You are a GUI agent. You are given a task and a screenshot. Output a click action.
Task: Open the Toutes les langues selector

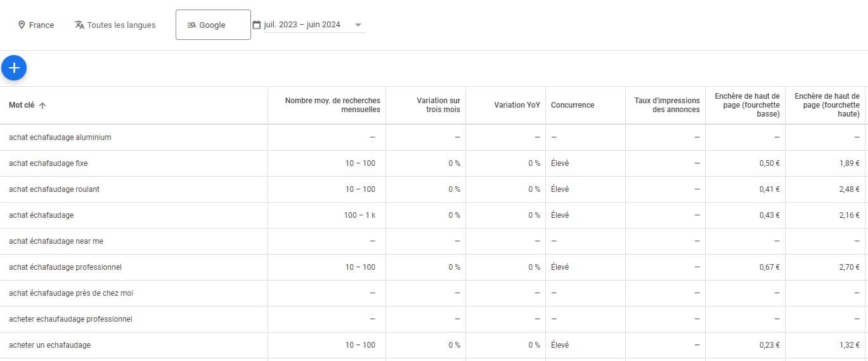pyautogui.click(x=115, y=25)
